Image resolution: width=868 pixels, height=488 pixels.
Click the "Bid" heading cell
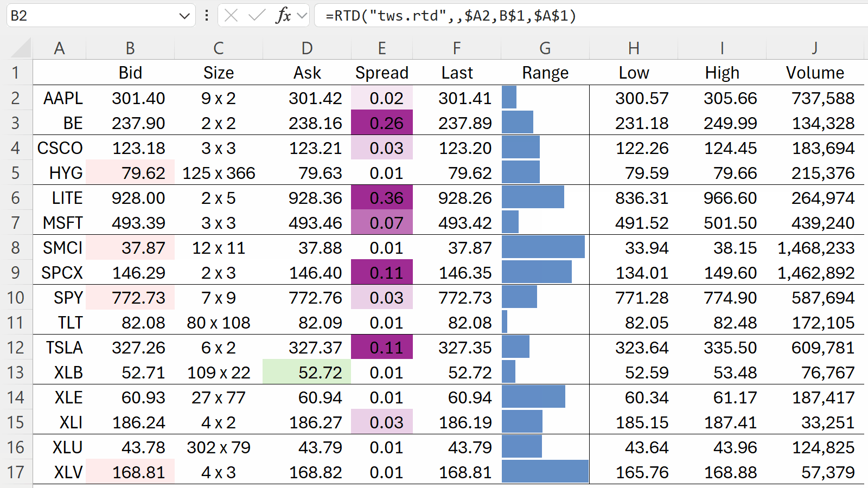130,73
